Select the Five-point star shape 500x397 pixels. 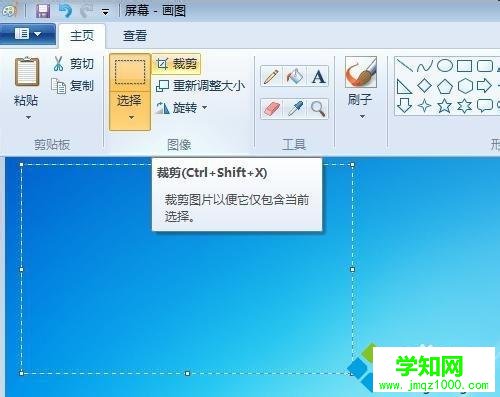pos(445,106)
